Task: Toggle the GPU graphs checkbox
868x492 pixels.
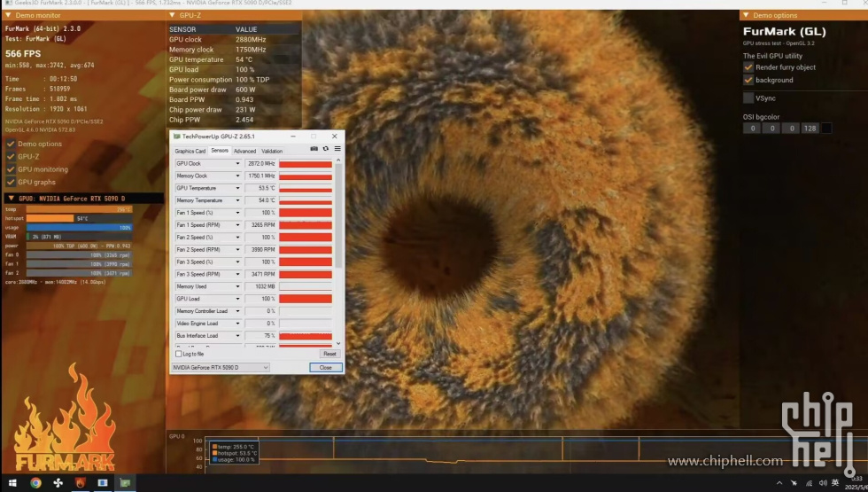Action: [11, 182]
